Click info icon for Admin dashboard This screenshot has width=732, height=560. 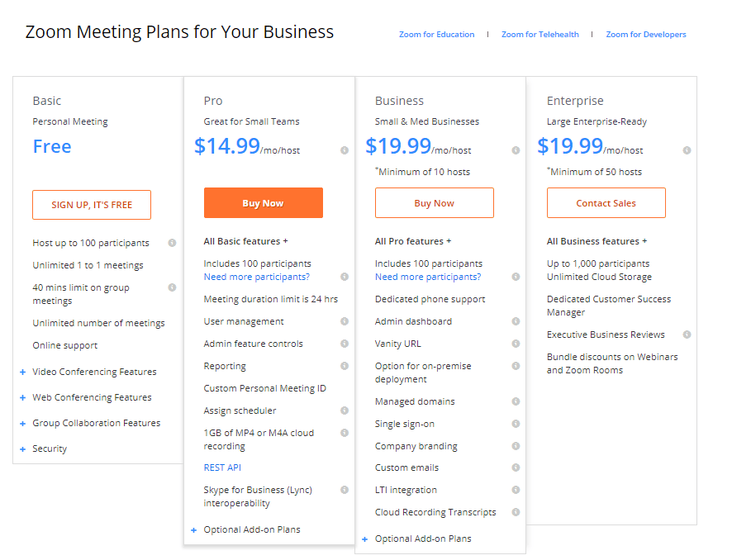[516, 321]
